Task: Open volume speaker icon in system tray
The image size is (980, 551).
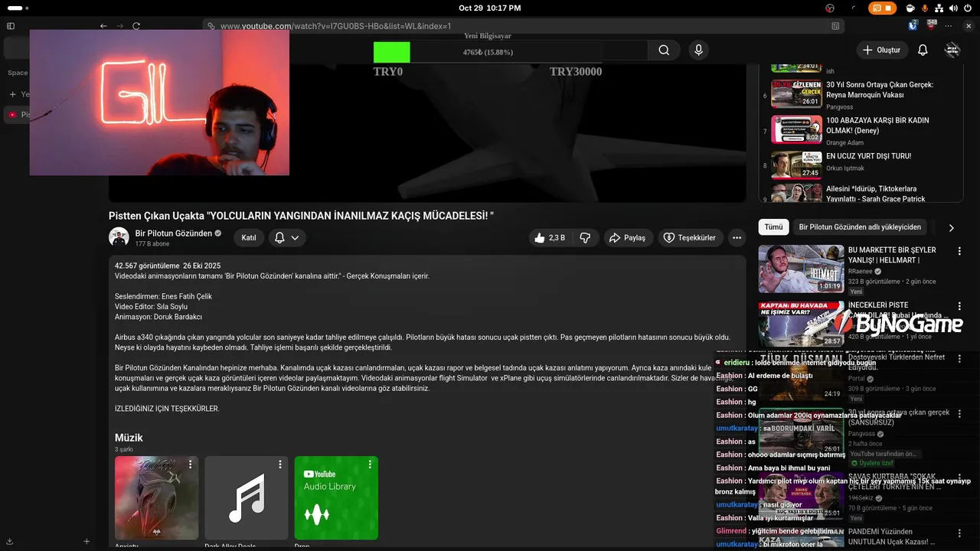Action: 954,8
